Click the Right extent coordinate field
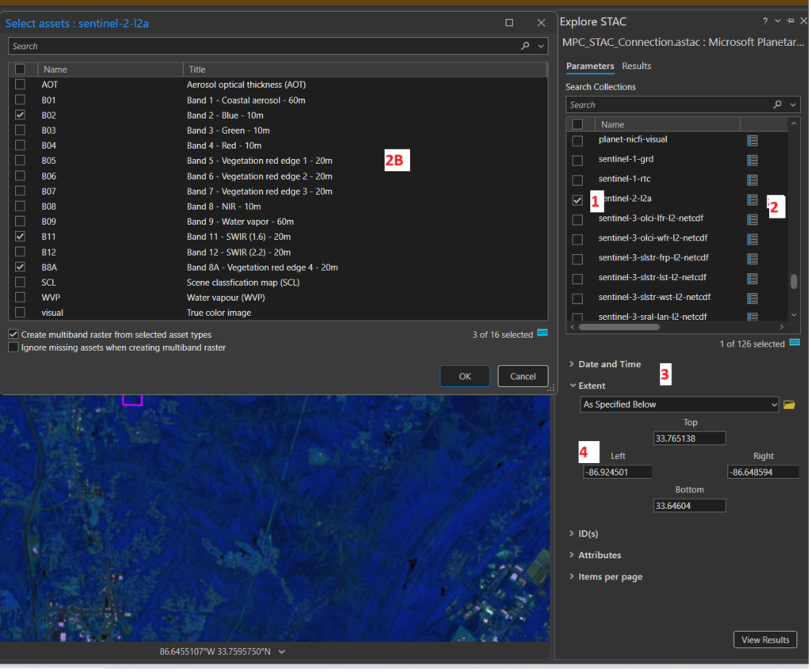 [763, 472]
